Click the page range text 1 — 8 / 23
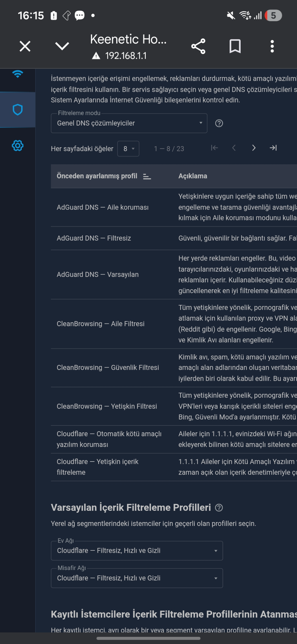Screen dimensions: 297x644 click(x=169, y=149)
